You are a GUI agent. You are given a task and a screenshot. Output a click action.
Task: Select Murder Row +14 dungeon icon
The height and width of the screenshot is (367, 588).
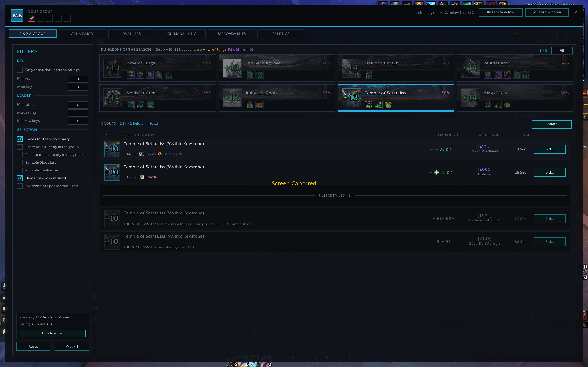click(470, 68)
